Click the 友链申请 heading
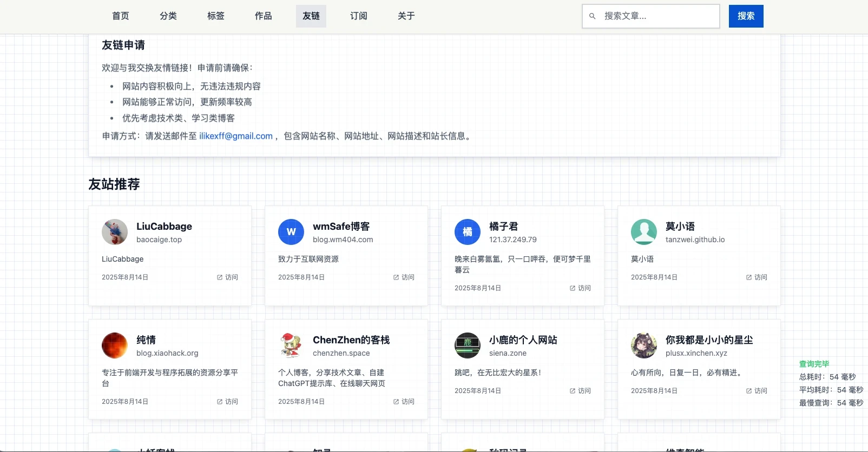The width and height of the screenshot is (868, 452). [x=123, y=45]
